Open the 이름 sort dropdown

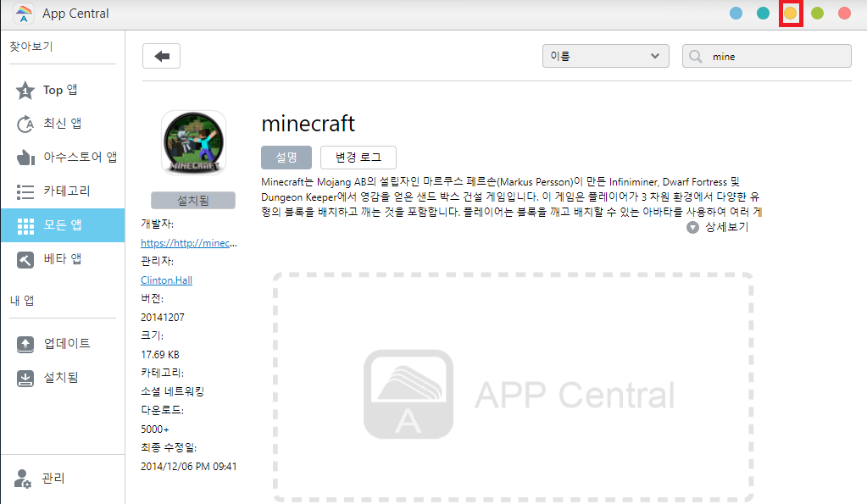(605, 56)
